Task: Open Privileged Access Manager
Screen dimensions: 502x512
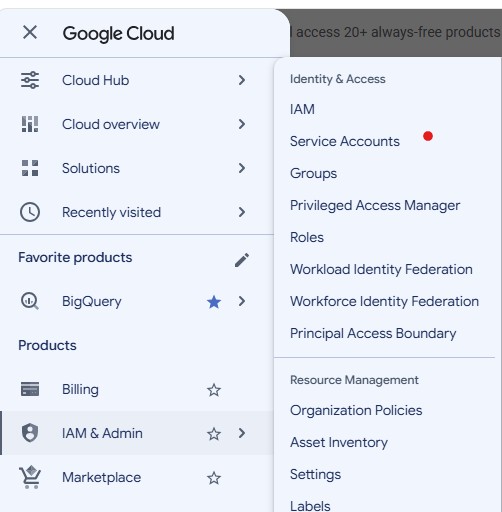Action: coord(375,205)
